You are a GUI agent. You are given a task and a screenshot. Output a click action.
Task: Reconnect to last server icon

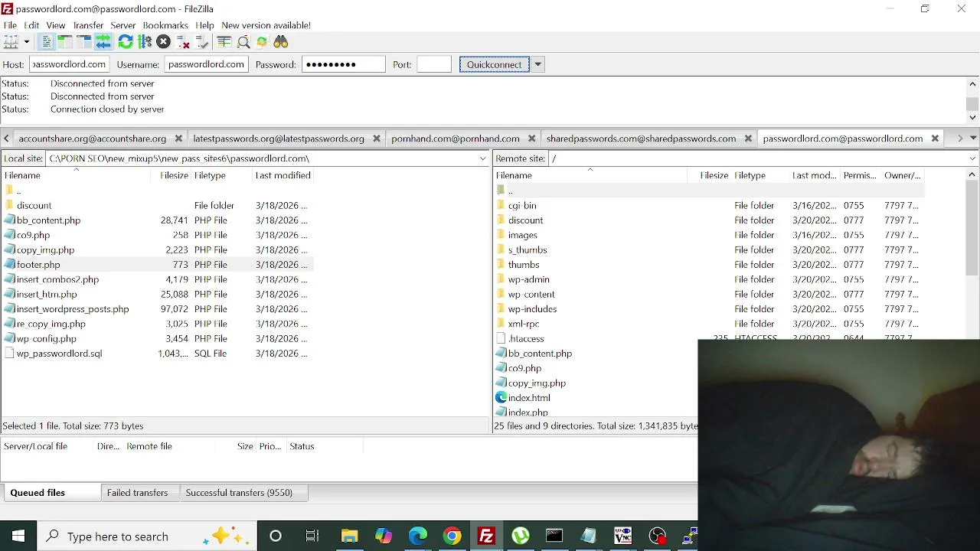tap(201, 42)
